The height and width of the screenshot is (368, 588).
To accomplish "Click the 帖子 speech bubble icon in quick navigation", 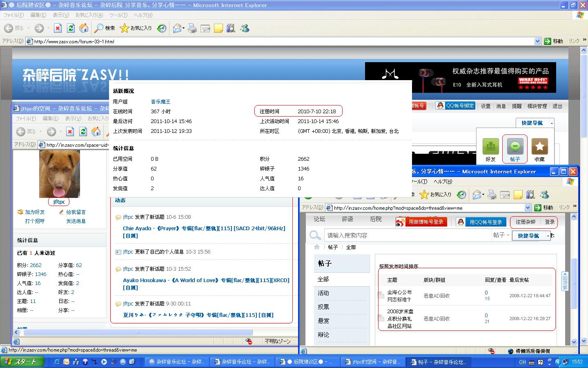I will tap(515, 147).
